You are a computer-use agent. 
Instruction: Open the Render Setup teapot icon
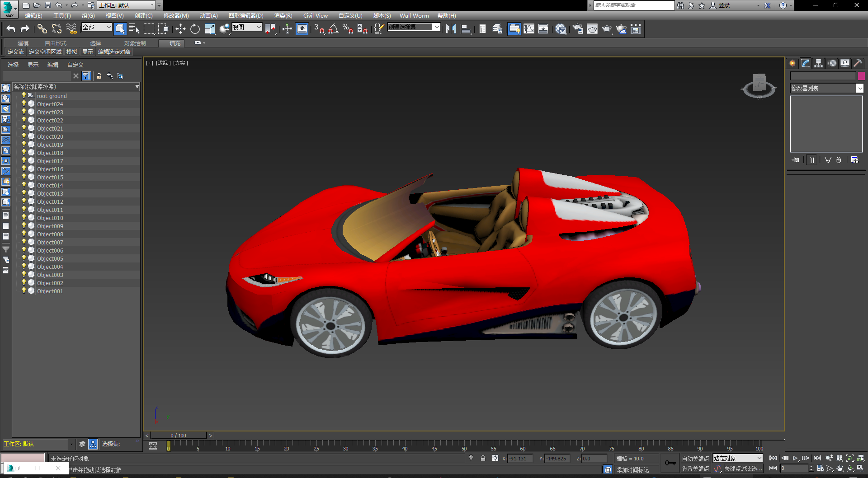pyautogui.click(x=577, y=29)
